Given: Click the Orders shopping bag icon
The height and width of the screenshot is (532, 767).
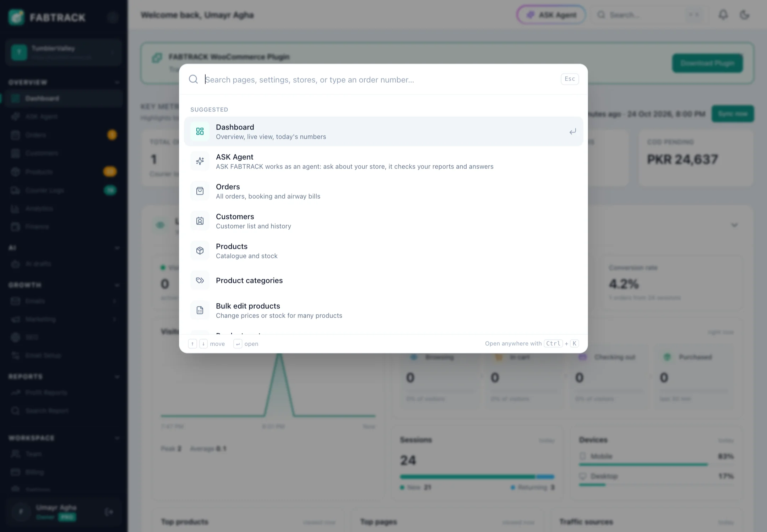Looking at the screenshot, I should click(x=200, y=191).
